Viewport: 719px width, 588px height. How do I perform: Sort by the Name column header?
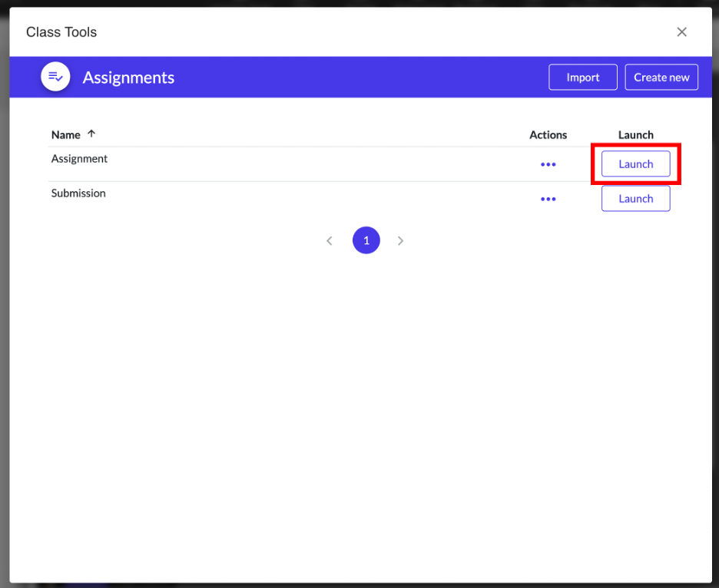[x=66, y=135]
